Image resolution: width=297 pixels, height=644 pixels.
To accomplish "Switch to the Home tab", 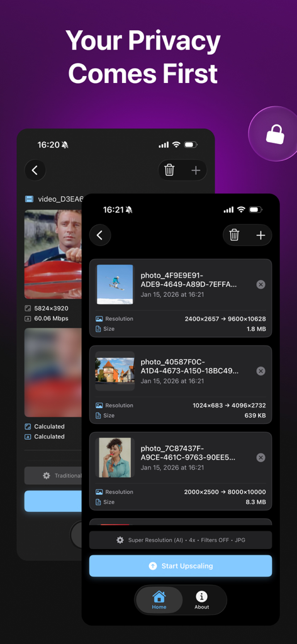I will pyautogui.click(x=159, y=600).
